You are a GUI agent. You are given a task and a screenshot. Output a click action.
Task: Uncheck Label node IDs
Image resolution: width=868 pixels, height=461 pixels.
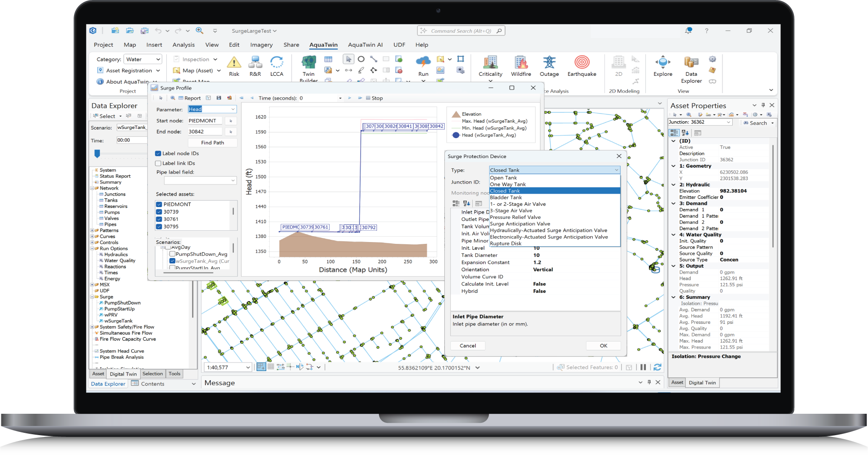pos(159,154)
